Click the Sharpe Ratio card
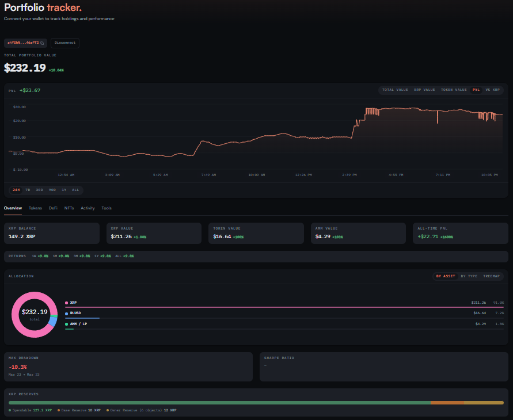Screen dimensions: 513x420 384,366
